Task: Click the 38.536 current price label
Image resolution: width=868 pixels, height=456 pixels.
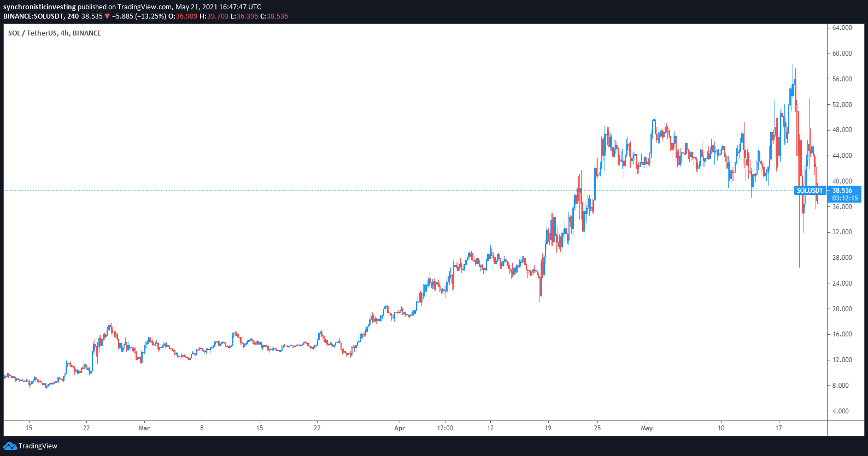Action: point(842,191)
